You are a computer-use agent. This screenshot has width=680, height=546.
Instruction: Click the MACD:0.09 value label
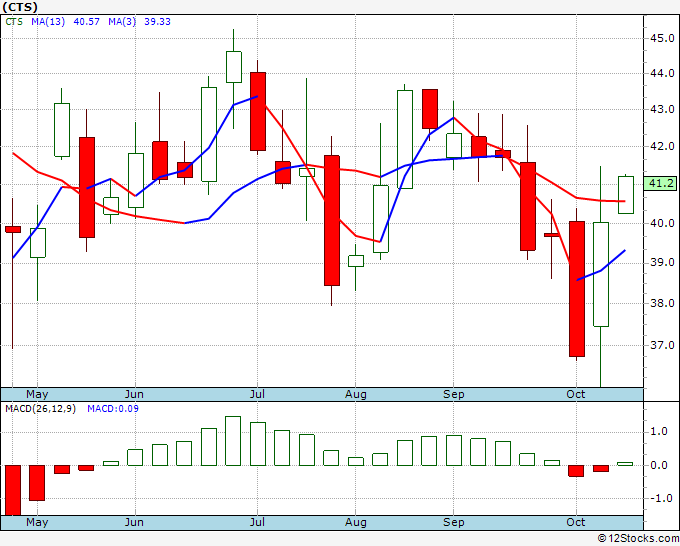113,409
